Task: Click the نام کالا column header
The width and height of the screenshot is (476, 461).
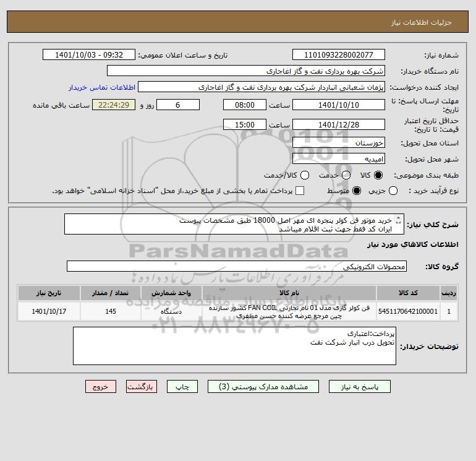Action: tap(289, 293)
